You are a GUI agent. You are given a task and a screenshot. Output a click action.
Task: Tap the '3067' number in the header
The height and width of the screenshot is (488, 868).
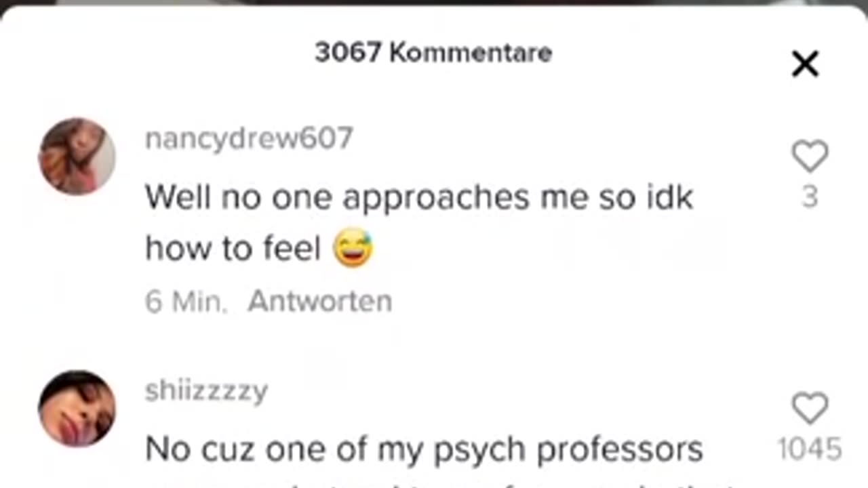349,53
